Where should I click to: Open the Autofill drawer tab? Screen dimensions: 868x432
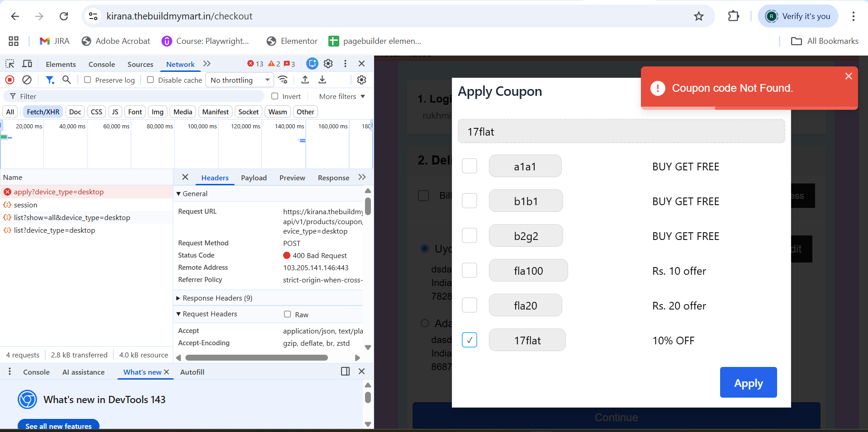pos(192,372)
